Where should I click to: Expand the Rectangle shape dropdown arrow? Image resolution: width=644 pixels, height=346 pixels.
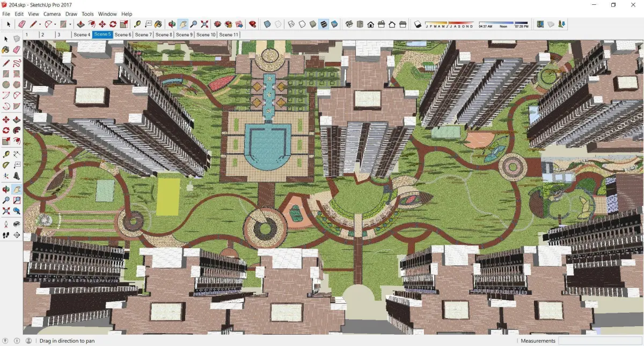[x=70, y=24]
